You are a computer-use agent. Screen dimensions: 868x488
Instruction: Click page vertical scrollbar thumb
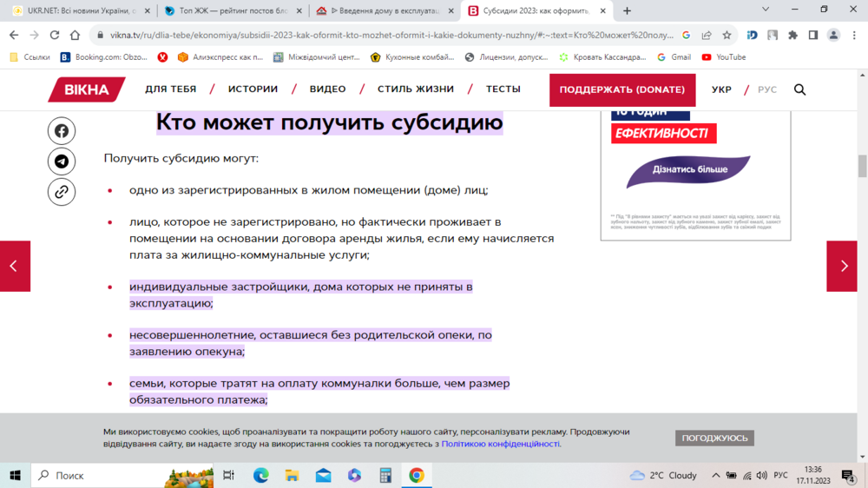(x=863, y=166)
